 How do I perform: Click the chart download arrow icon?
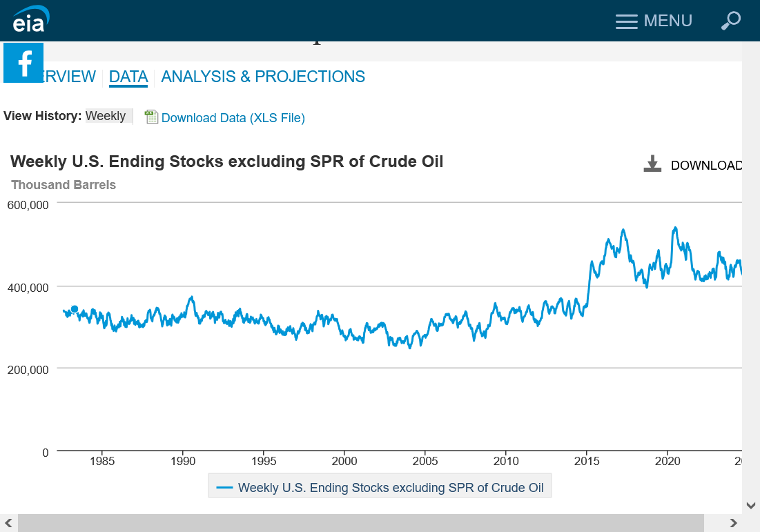(652, 164)
